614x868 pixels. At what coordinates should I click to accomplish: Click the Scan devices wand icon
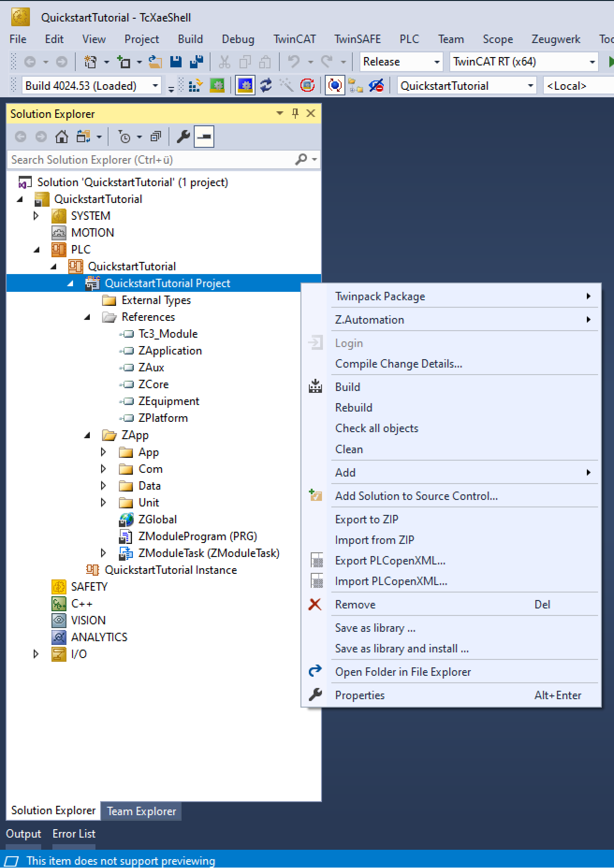coord(286,86)
